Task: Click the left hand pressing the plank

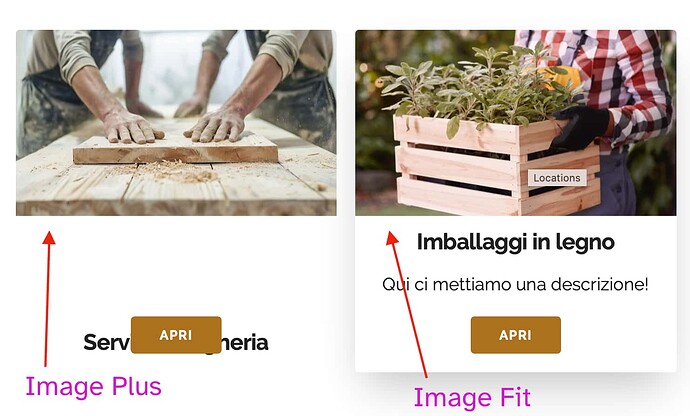Action: [x=131, y=125]
